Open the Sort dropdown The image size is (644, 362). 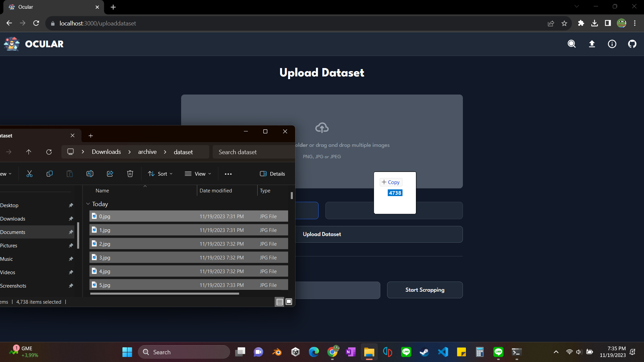point(160,174)
